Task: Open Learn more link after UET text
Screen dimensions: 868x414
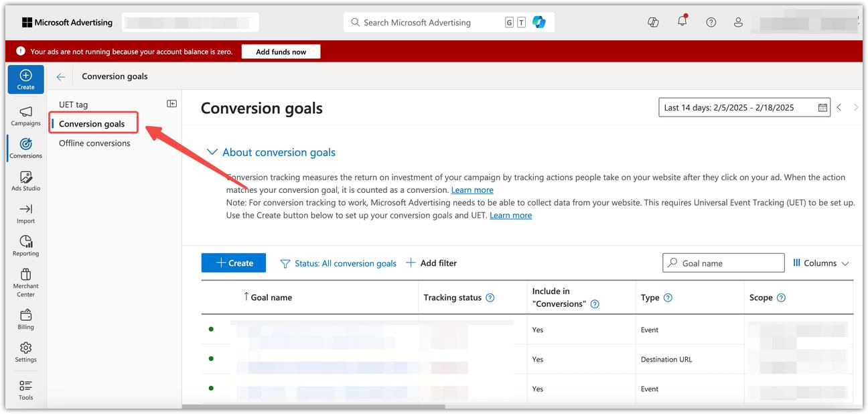Action: [x=510, y=215]
